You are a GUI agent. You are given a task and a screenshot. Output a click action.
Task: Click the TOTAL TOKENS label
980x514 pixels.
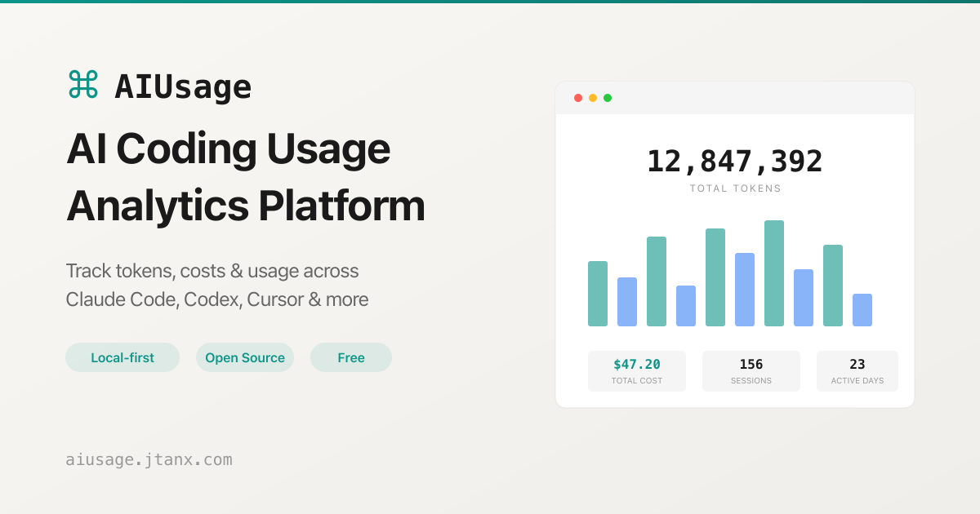point(735,188)
